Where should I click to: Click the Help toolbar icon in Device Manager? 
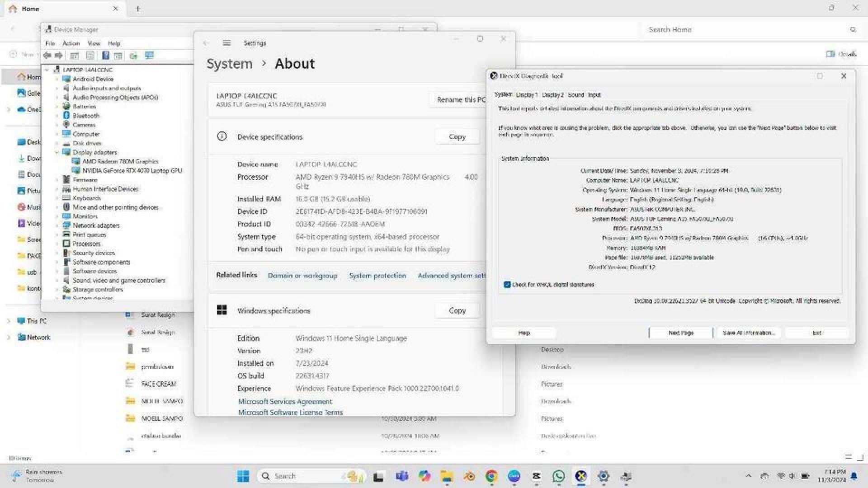click(105, 56)
